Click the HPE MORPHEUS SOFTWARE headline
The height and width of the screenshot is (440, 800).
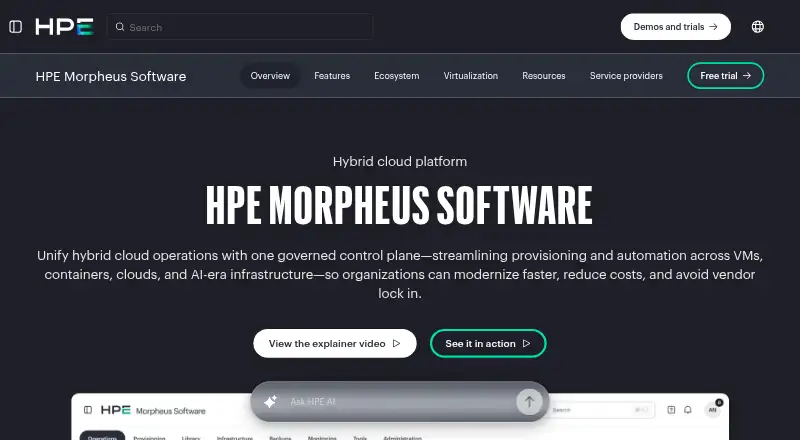point(399,205)
